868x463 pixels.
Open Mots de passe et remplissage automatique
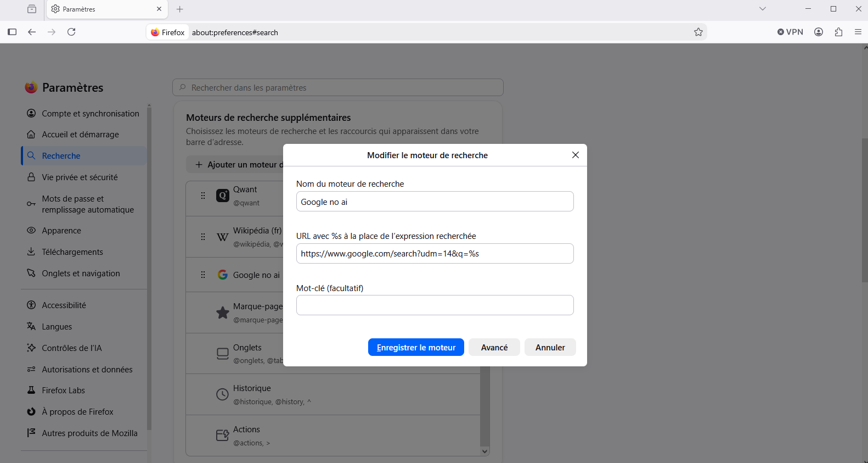(84, 204)
